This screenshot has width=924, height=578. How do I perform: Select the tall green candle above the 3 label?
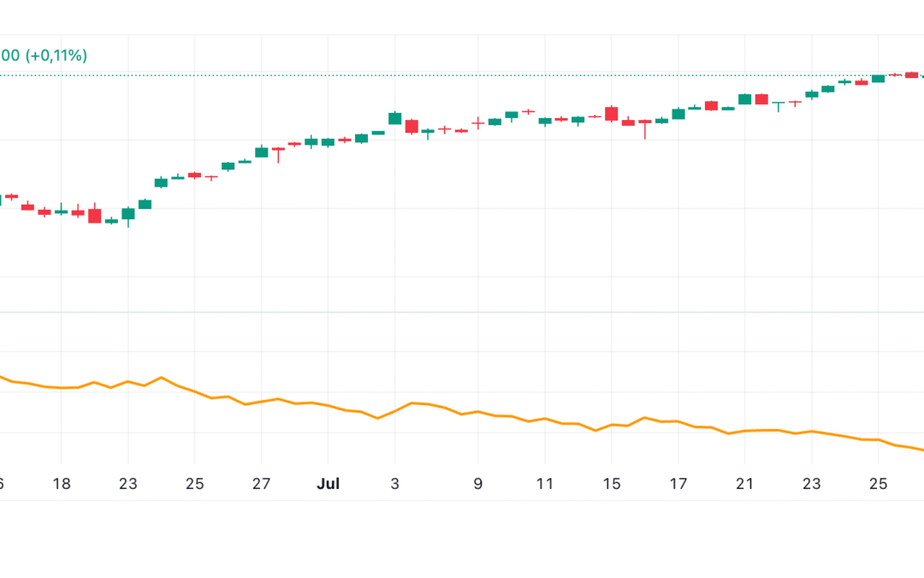tap(395, 118)
